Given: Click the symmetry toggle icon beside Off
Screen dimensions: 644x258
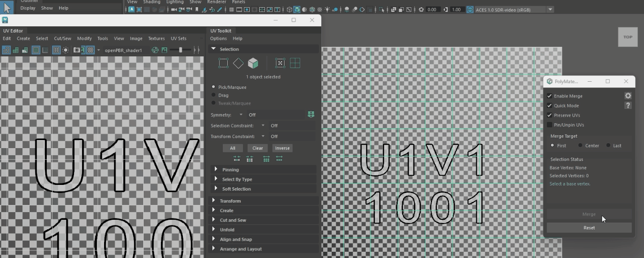Looking at the screenshot, I should (311, 115).
